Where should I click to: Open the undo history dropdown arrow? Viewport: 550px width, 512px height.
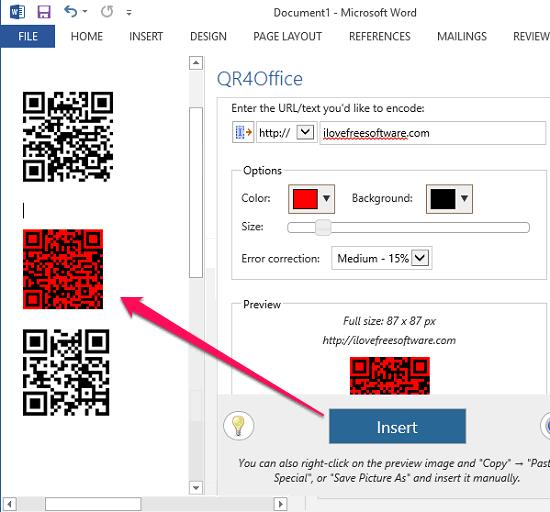[85, 12]
